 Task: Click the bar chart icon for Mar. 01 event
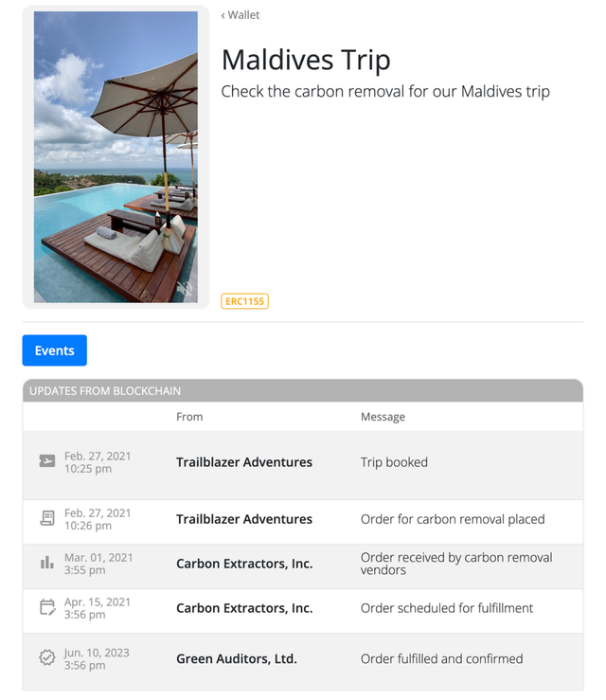click(46, 563)
